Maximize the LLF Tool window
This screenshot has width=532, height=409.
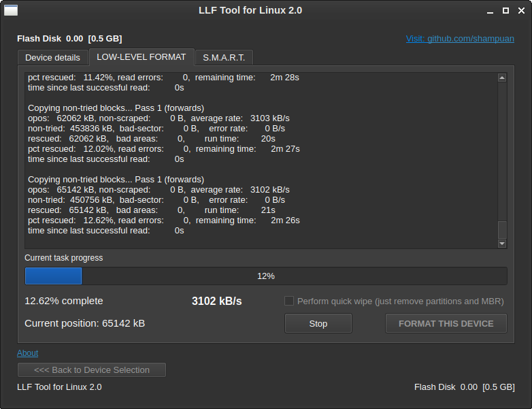(505, 11)
